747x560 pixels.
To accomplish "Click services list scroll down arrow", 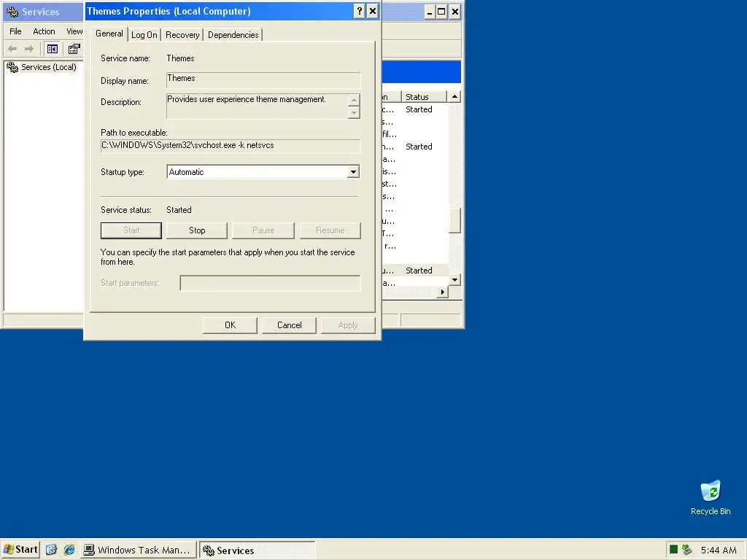I will [455, 280].
